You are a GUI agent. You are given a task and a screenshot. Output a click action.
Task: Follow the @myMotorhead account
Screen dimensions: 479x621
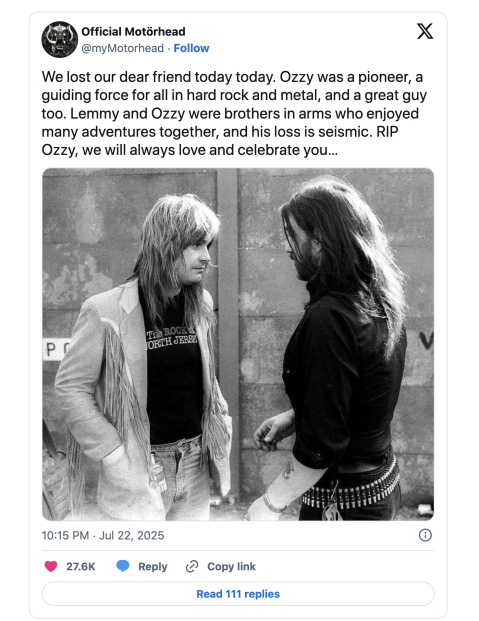(191, 48)
